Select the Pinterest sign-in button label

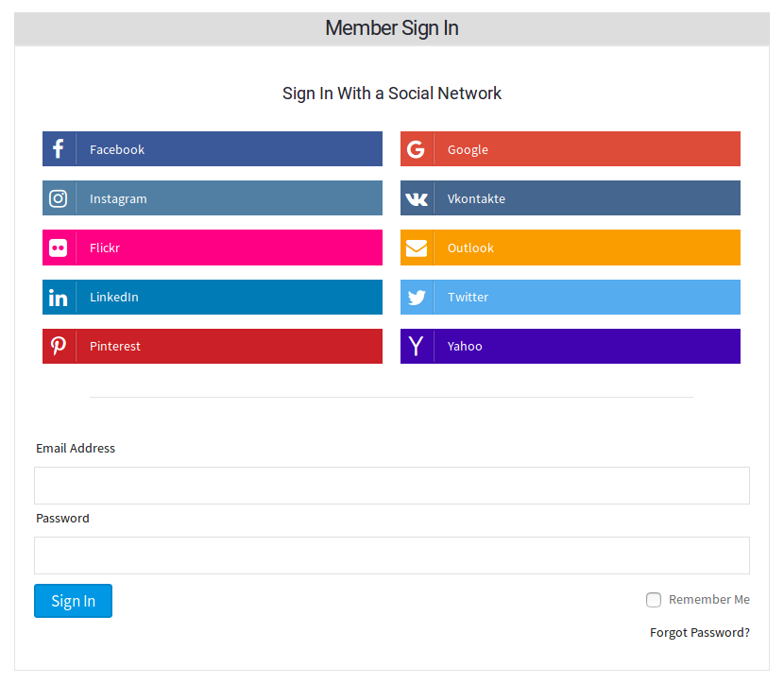(x=115, y=346)
